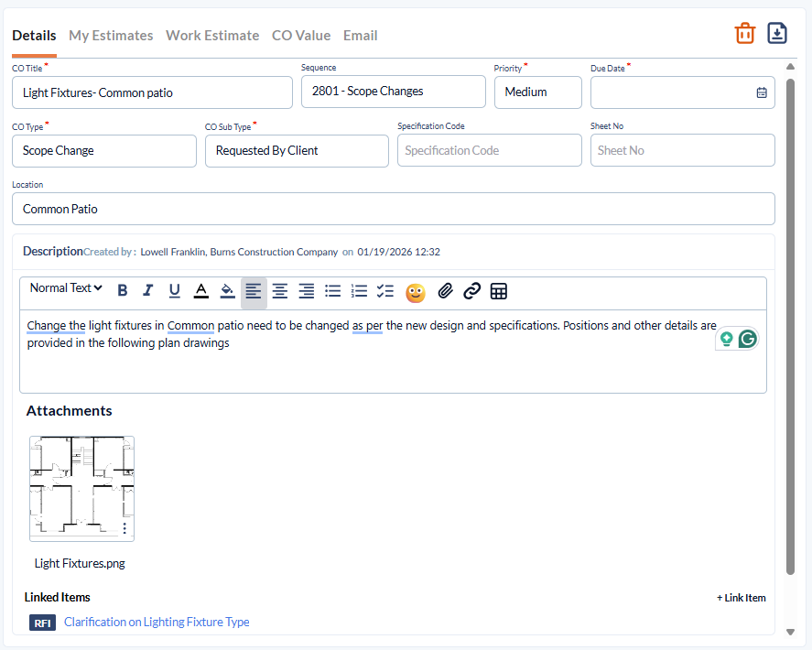Open the Normal Text style dropdown
Screen dimensions: 812x650
pos(66,288)
